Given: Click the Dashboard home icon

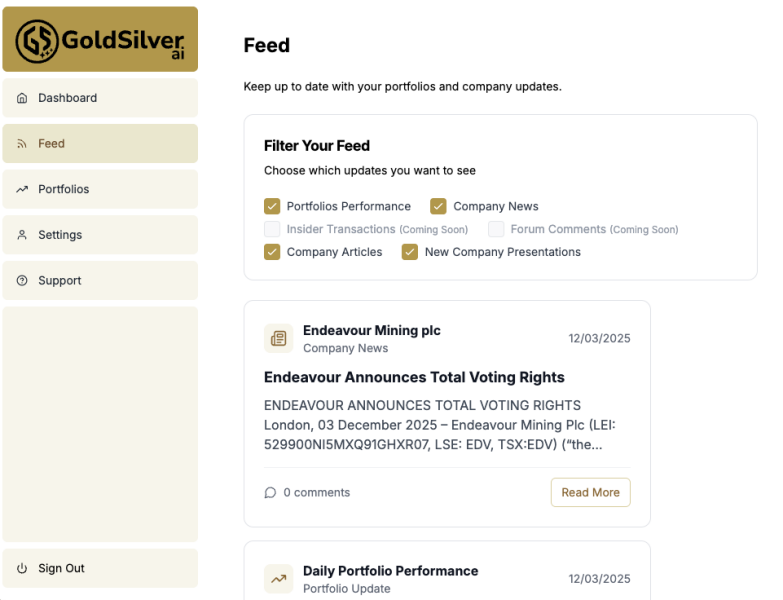Looking at the screenshot, I should (22, 98).
